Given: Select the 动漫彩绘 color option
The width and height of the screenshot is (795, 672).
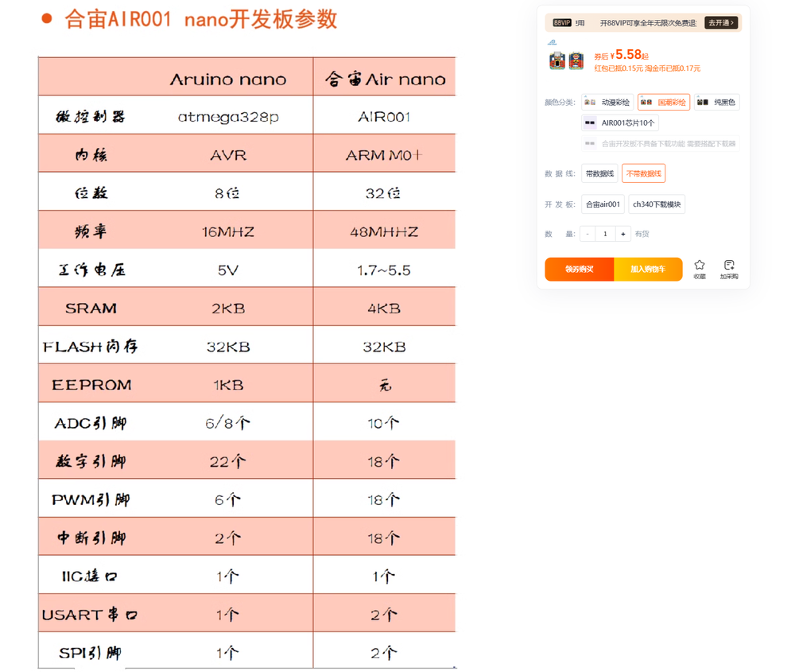Looking at the screenshot, I should point(607,103).
